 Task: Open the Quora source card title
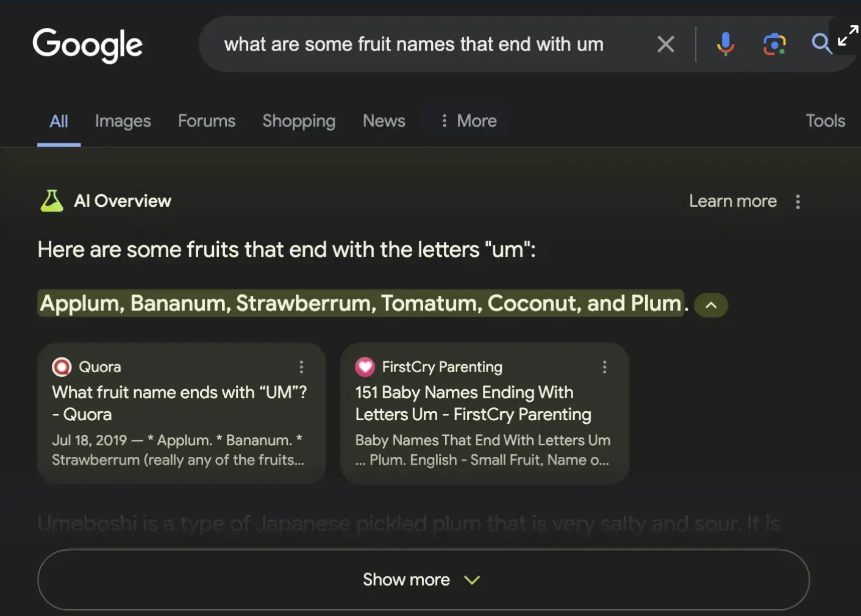(x=179, y=403)
